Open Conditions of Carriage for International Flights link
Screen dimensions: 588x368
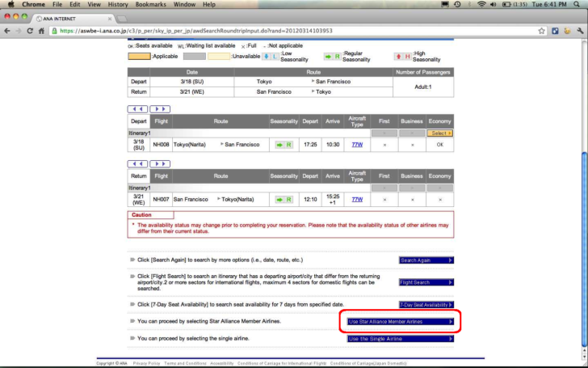point(282,363)
